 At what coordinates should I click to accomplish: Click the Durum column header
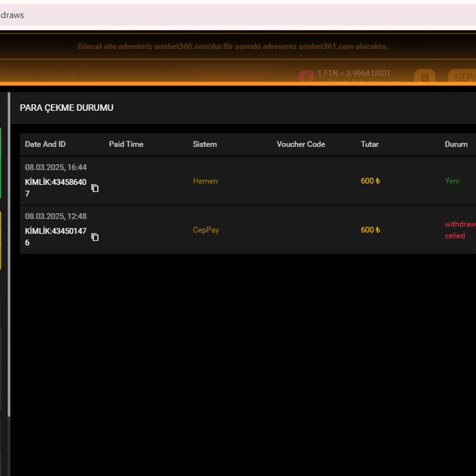click(x=456, y=144)
